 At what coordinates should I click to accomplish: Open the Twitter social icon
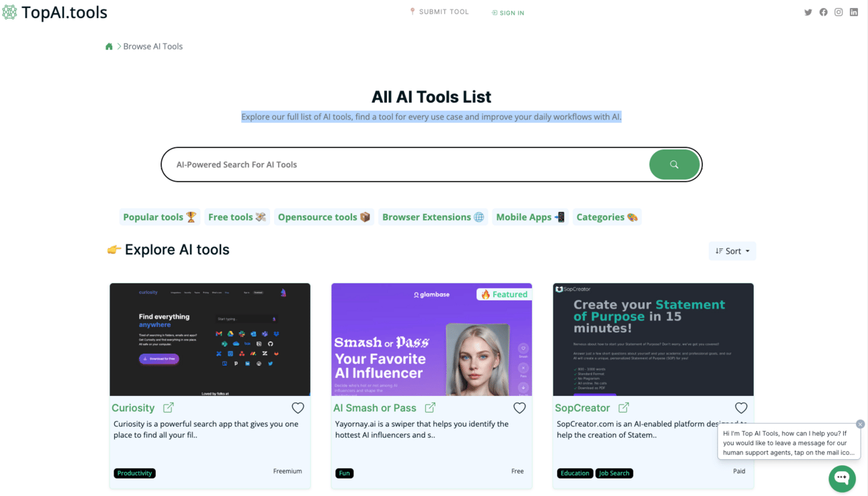point(808,12)
